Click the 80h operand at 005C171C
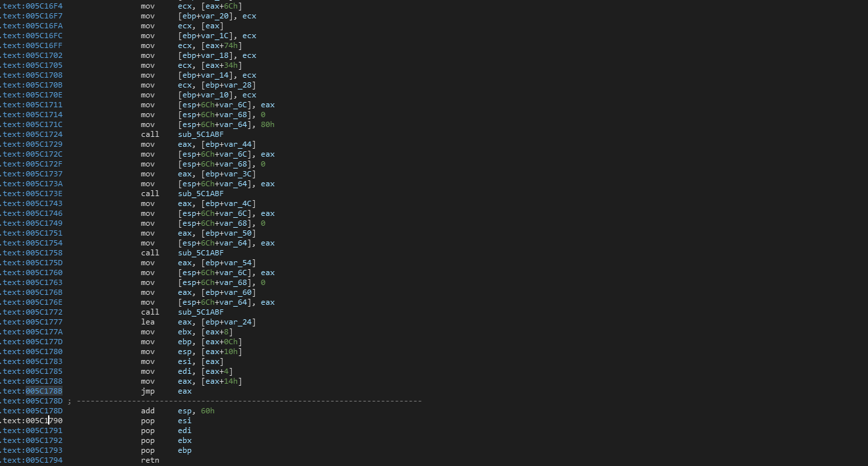 coord(268,124)
